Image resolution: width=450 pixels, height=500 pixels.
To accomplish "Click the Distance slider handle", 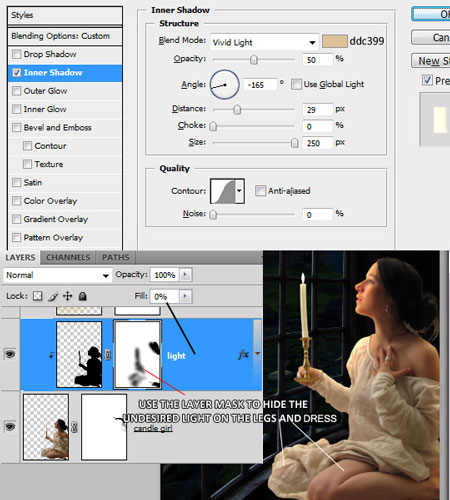I will [x=237, y=110].
